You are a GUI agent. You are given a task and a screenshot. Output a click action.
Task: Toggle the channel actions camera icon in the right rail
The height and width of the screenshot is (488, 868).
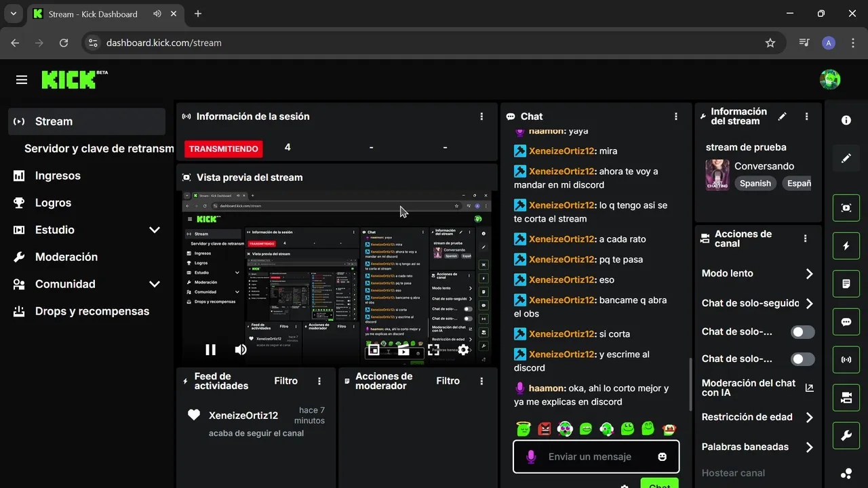(846, 398)
